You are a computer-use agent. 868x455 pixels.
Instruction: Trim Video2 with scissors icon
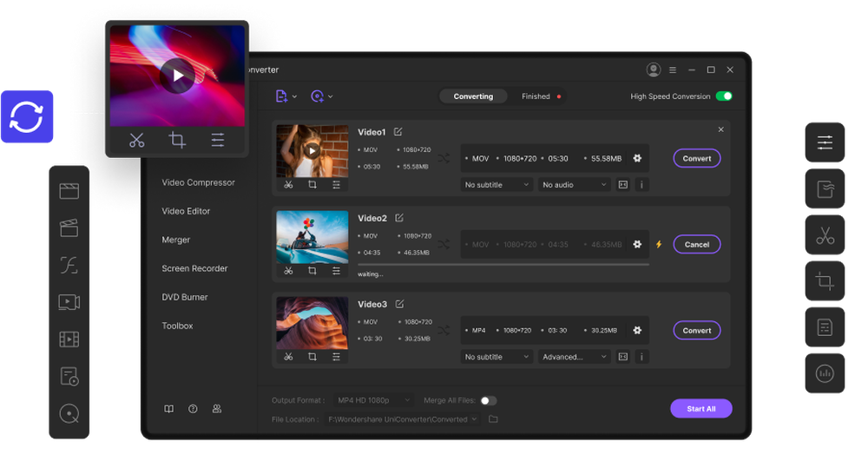coord(288,271)
